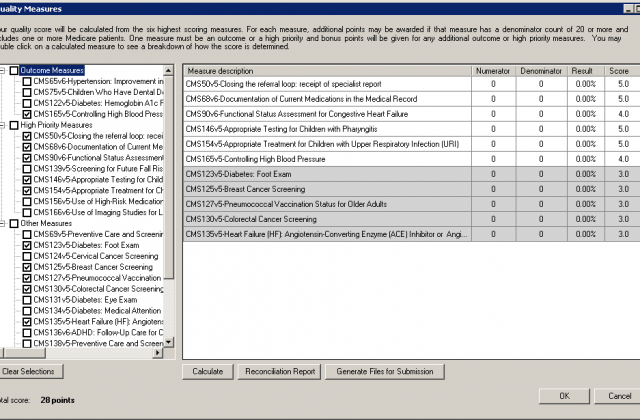Minimize the Quality Measures window
Screen dimensions: 640x420
pyautogui.click(x=628, y=9)
